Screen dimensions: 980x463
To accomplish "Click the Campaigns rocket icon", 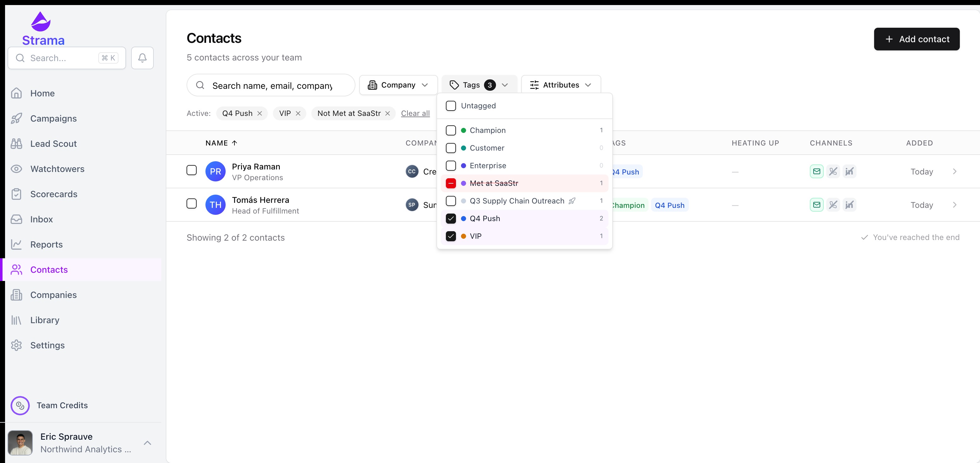I will coord(16,118).
